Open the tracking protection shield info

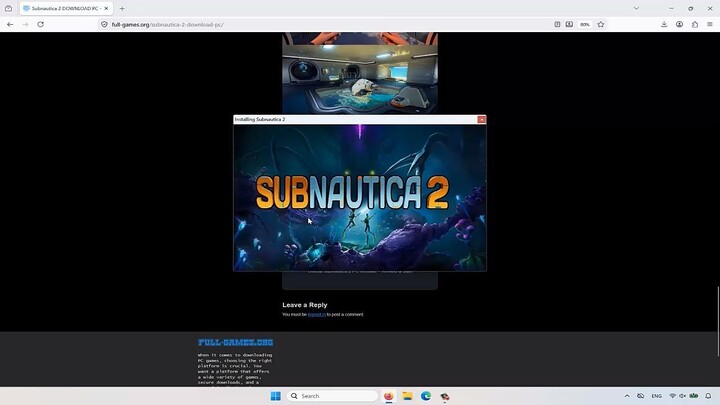coord(104,24)
